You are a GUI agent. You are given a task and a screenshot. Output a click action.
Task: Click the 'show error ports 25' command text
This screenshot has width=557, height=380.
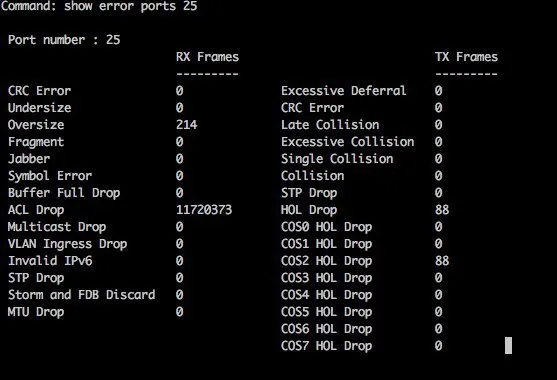130,6
